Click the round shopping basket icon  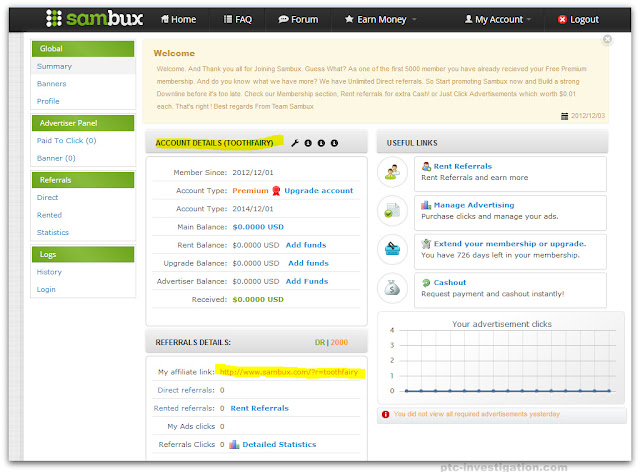click(x=393, y=249)
